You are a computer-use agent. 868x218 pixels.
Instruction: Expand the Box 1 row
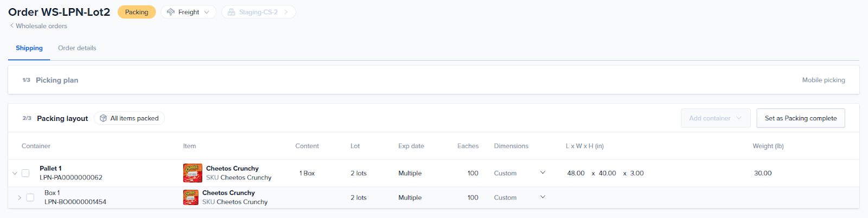tap(20, 198)
